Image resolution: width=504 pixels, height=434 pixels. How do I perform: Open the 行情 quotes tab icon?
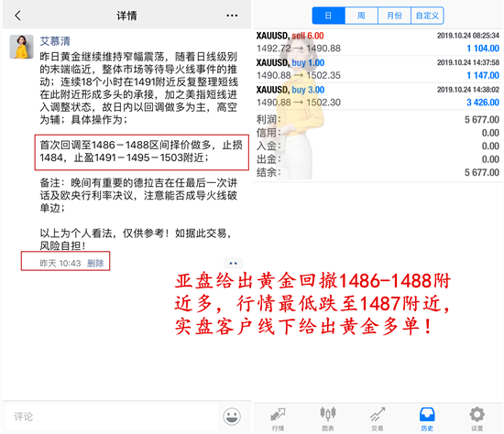(278, 419)
